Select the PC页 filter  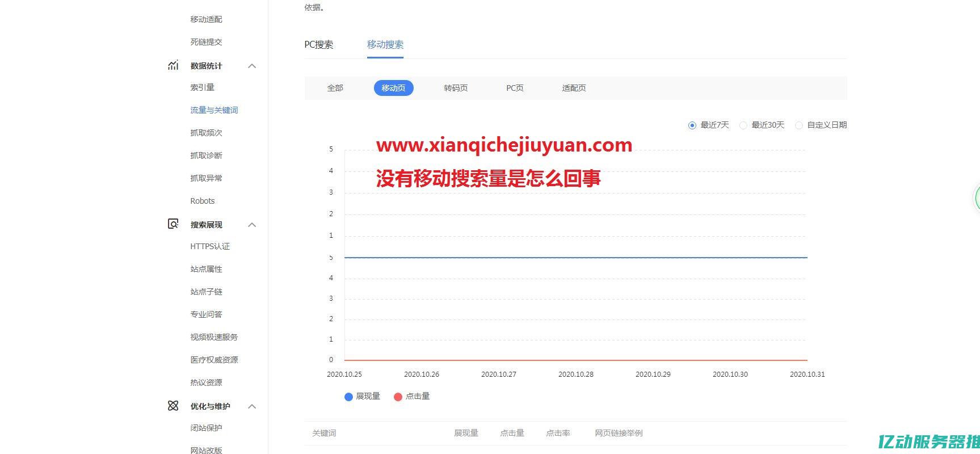(515, 88)
